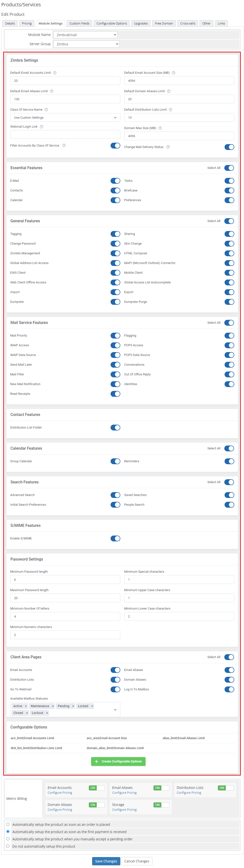Click help icon beside Filter Accounts By Class Of Service
Screen dimensions: 244x868
(x=64, y=146)
